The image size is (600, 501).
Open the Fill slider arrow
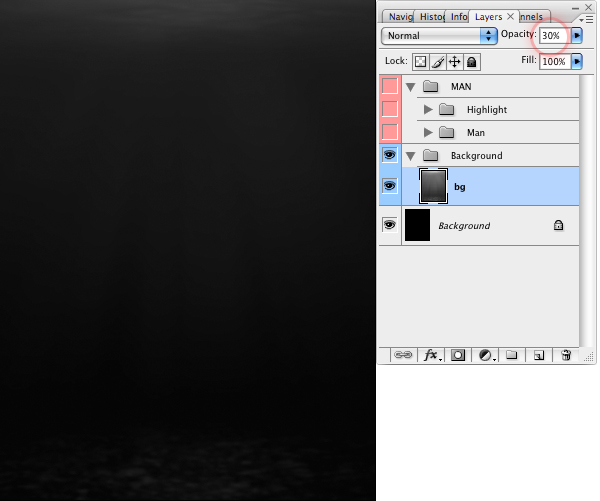(x=577, y=61)
